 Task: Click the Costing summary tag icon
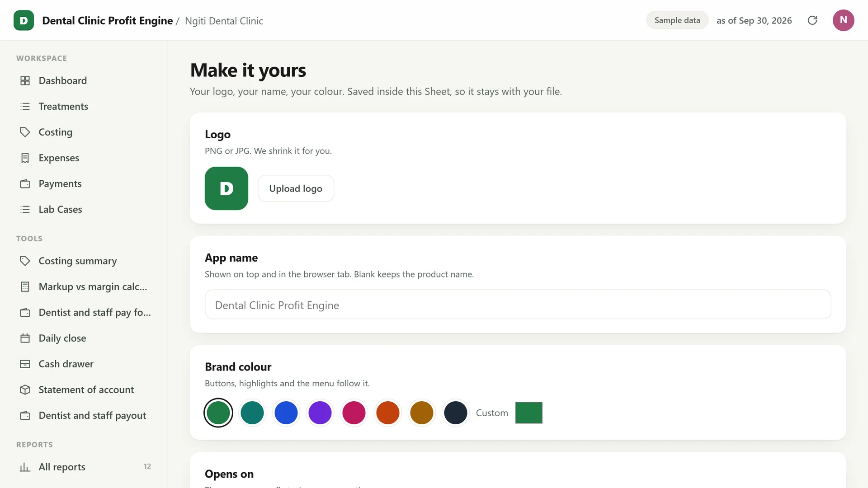pyautogui.click(x=25, y=261)
